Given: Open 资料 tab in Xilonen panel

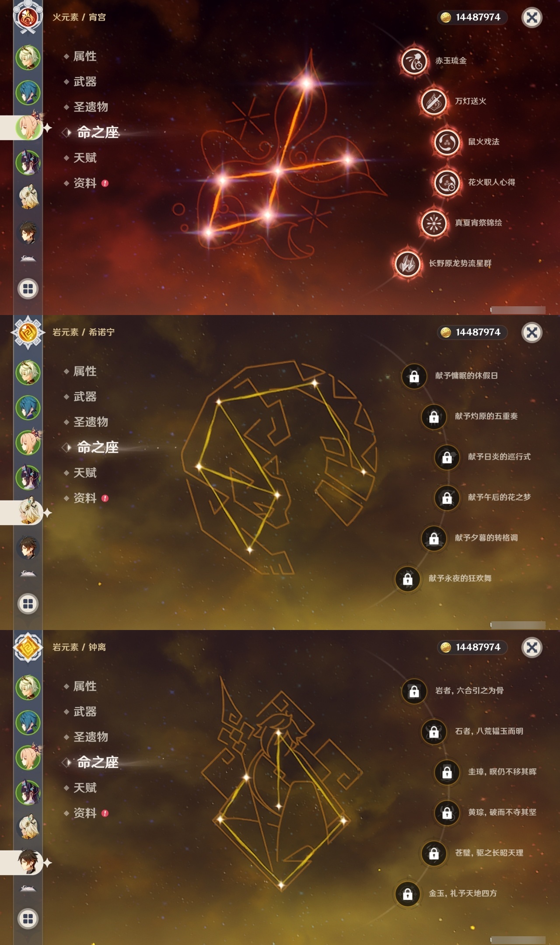Looking at the screenshot, I should click(85, 498).
